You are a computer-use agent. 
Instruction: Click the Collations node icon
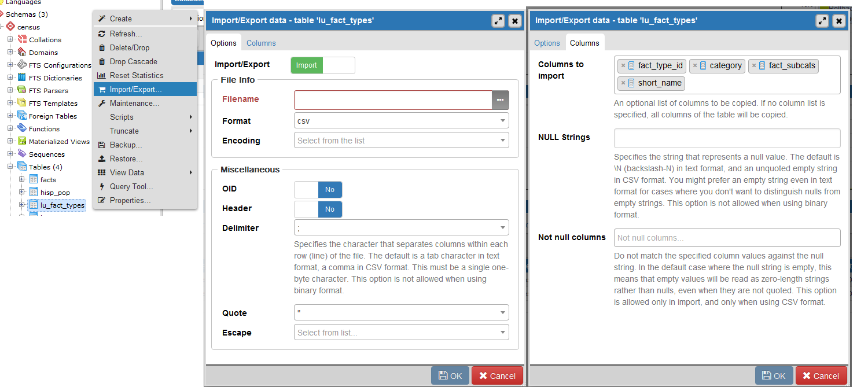pyautogui.click(x=22, y=39)
